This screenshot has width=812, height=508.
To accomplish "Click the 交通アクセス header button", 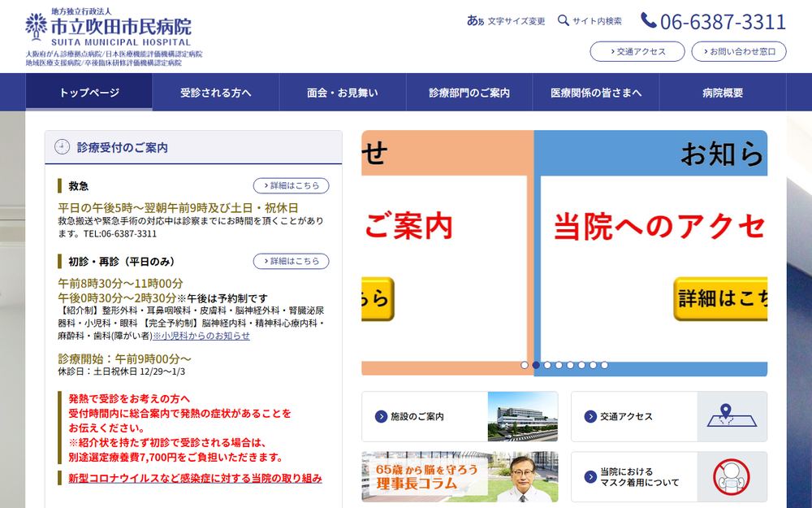I will click(637, 51).
